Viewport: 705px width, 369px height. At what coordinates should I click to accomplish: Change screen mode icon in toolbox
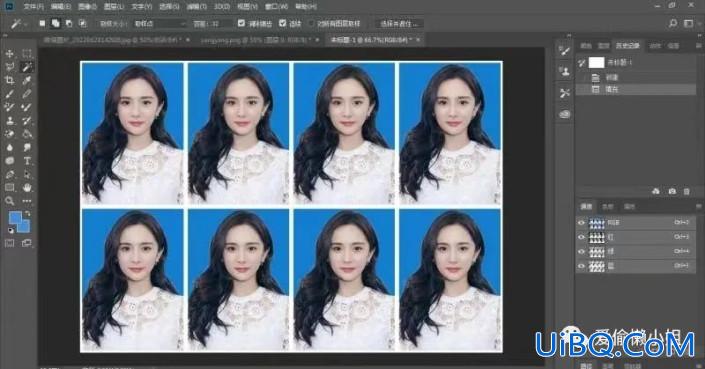[27, 243]
